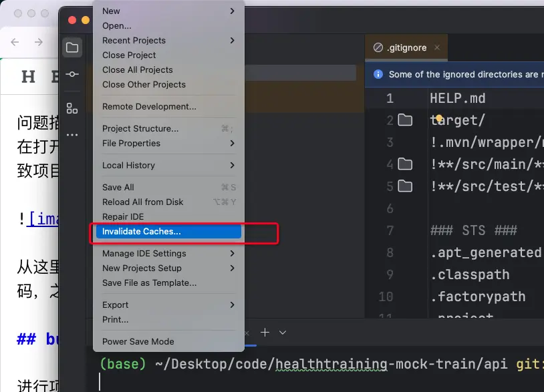Expand the Export submenu
The width and height of the screenshot is (544, 392).
[168, 305]
